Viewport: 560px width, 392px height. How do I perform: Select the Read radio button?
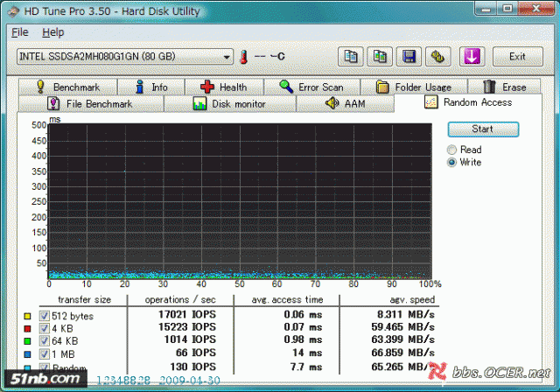[452, 150]
